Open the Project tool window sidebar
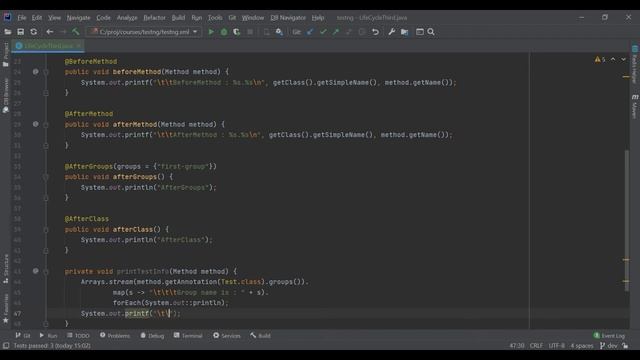 (5, 55)
